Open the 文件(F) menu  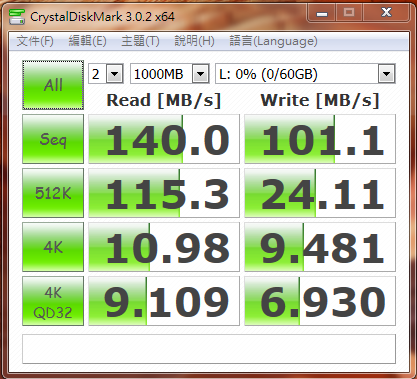(x=35, y=41)
